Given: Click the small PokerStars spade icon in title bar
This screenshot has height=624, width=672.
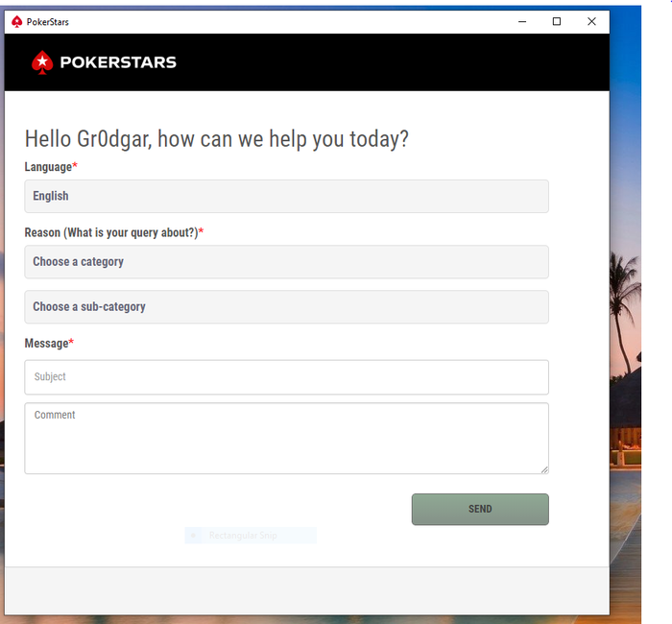Looking at the screenshot, I should pos(16,22).
